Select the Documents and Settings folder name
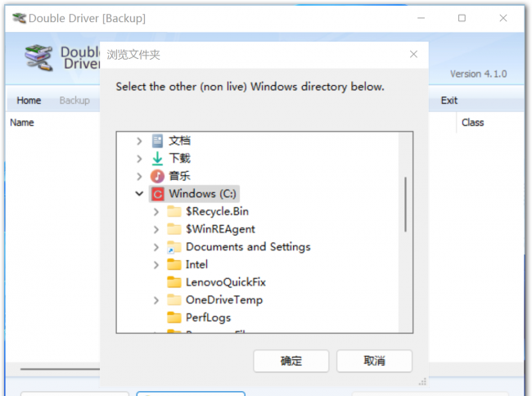The width and height of the screenshot is (532, 396). point(248,247)
